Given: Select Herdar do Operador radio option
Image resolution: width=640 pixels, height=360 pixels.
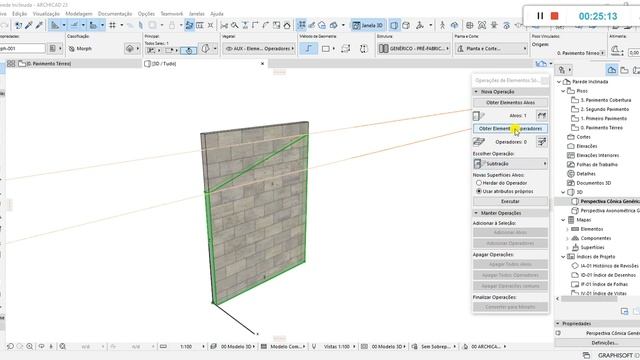Looking at the screenshot, I should pos(479,183).
